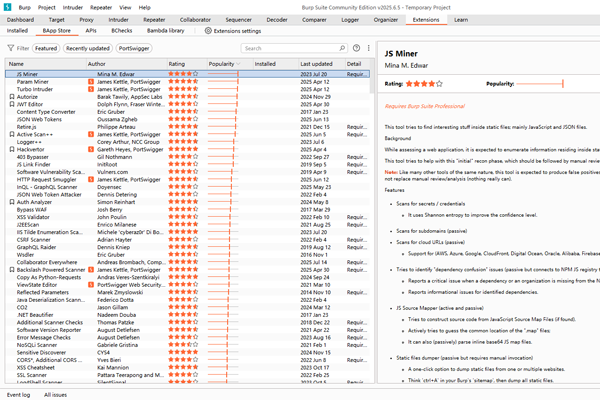Click the Burp Suite logo icon
600x400 pixels.
pyautogui.click(x=7, y=7)
